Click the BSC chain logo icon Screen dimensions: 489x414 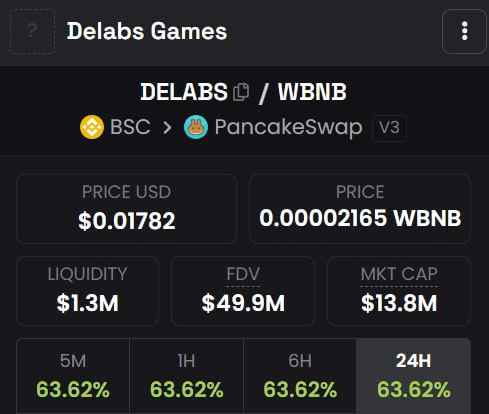[x=92, y=127]
